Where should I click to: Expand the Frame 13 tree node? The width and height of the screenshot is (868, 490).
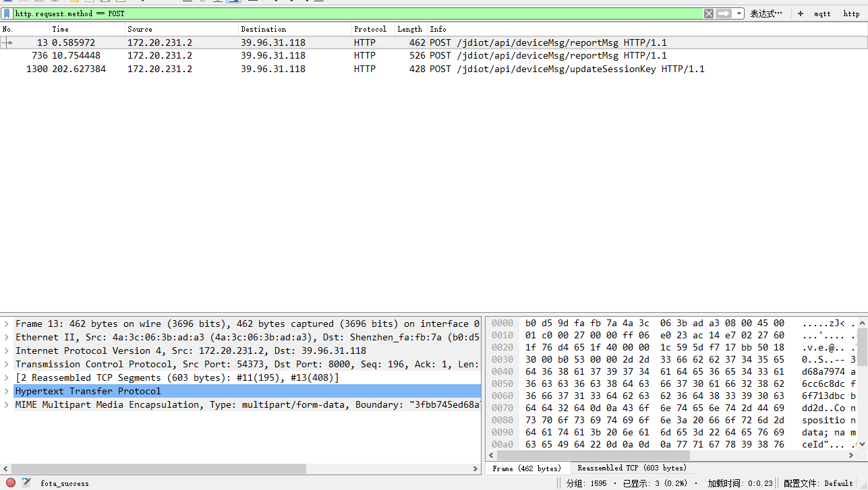[7, 324]
